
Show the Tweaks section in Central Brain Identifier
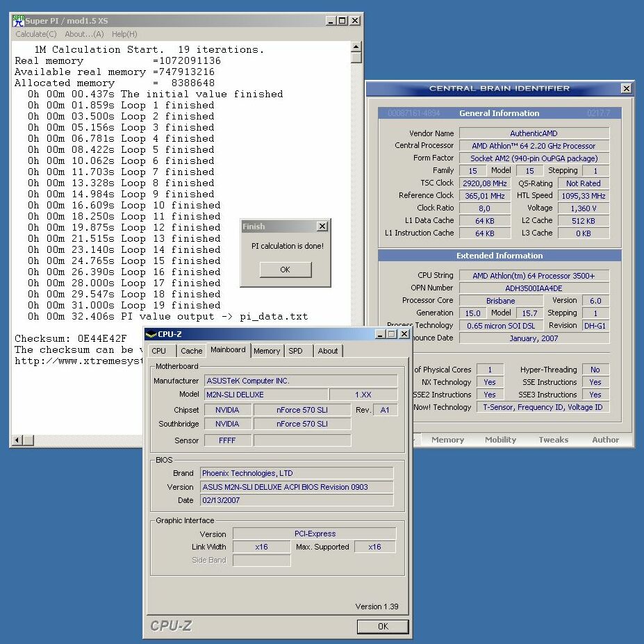click(x=553, y=440)
